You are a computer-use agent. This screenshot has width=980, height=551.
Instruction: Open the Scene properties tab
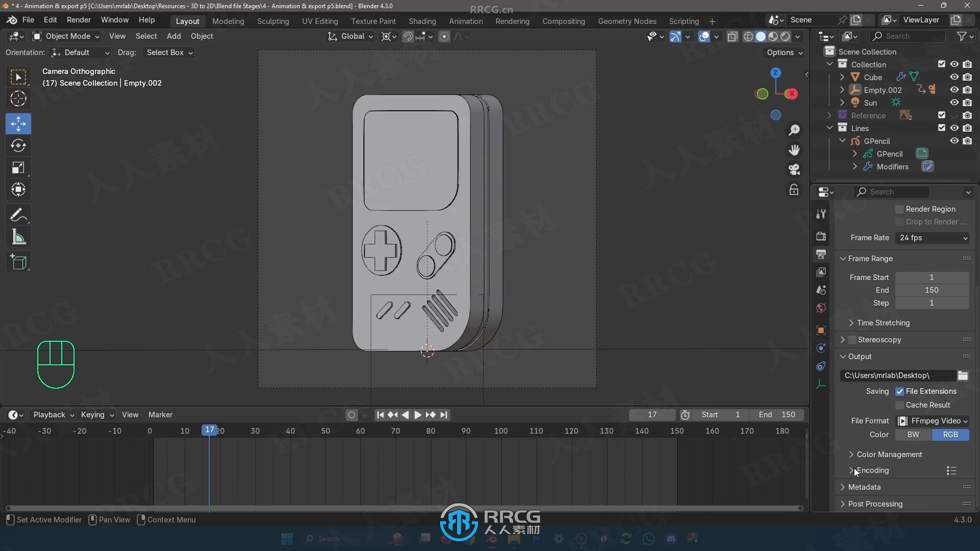(x=821, y=290)
